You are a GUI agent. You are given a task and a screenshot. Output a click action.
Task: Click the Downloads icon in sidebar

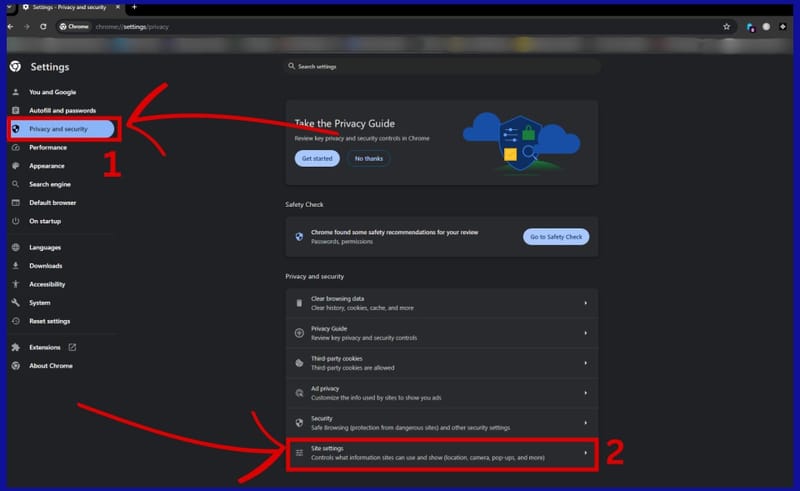(x=16, y=266)
